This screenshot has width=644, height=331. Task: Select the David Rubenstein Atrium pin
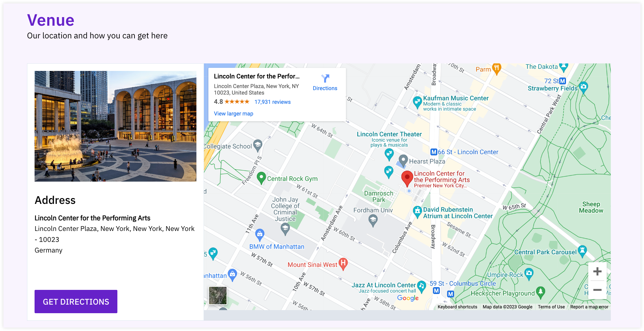[417, 212]
